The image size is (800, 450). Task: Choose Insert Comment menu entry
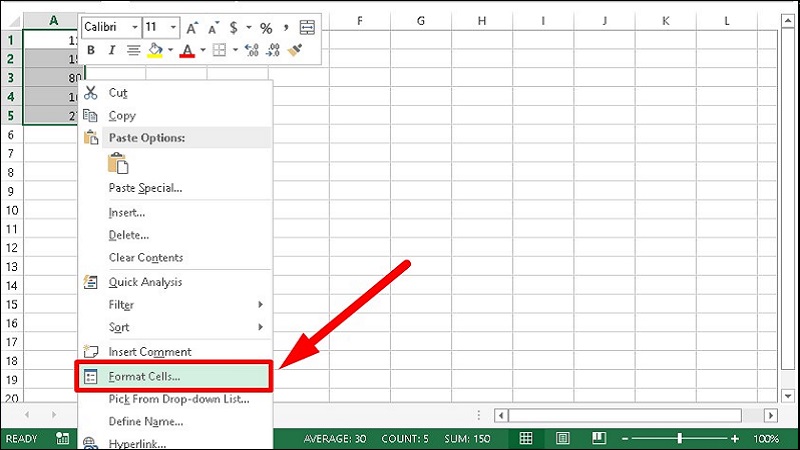(174, 352)
